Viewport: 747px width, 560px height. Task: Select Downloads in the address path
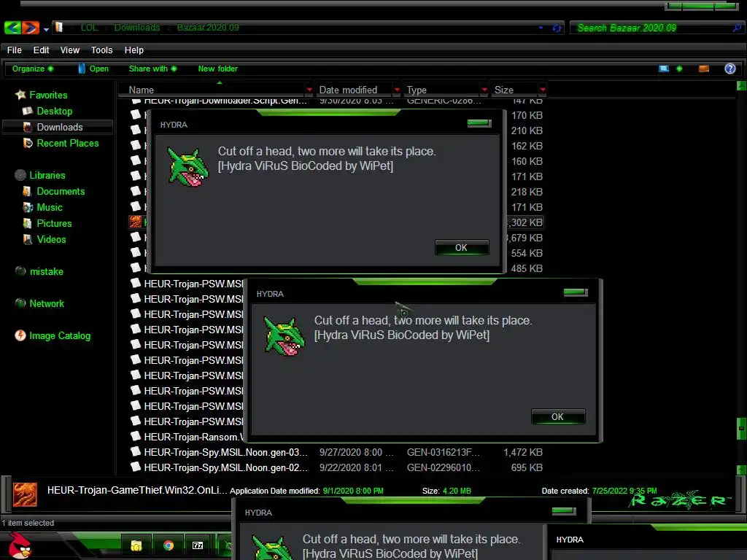136,28
